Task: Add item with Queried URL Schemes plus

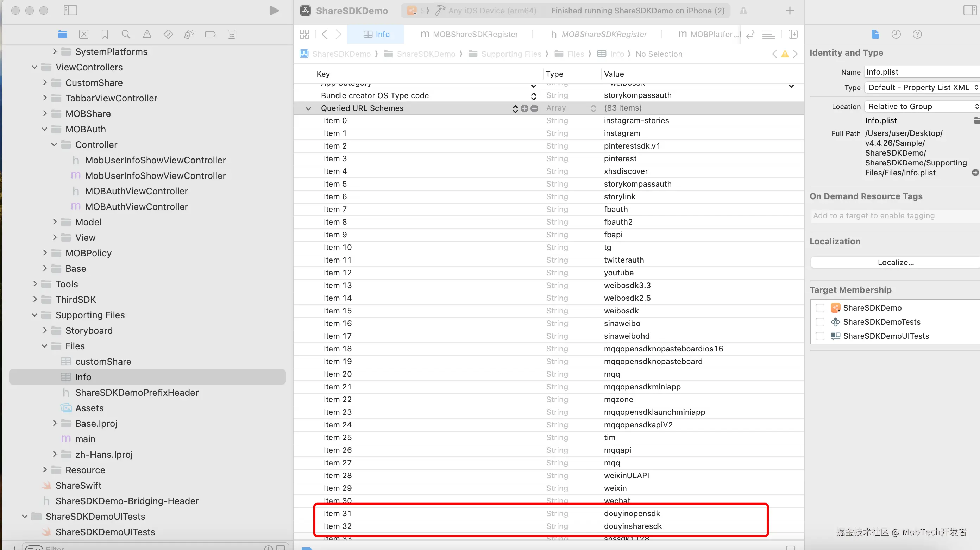Action: pos(524,108)
